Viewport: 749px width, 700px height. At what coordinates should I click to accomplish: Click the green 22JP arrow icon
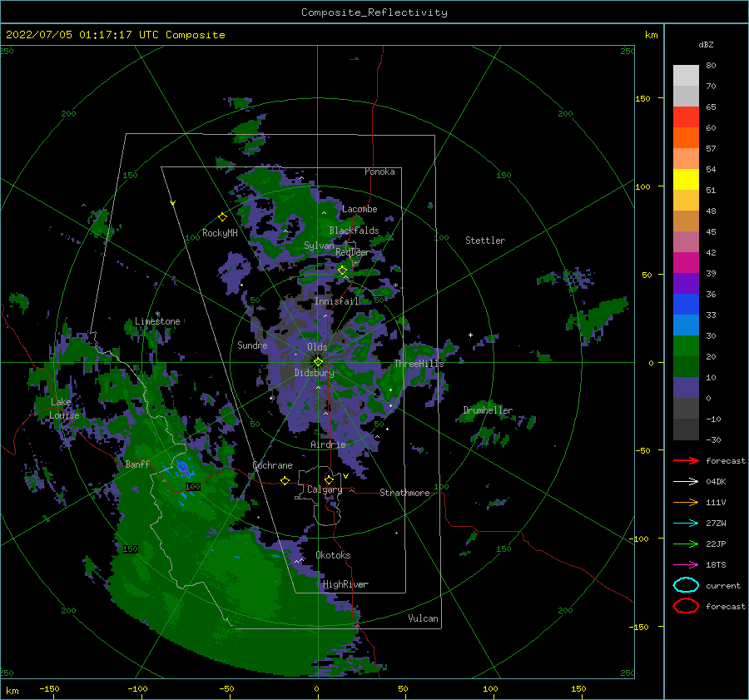pos(686,544)
